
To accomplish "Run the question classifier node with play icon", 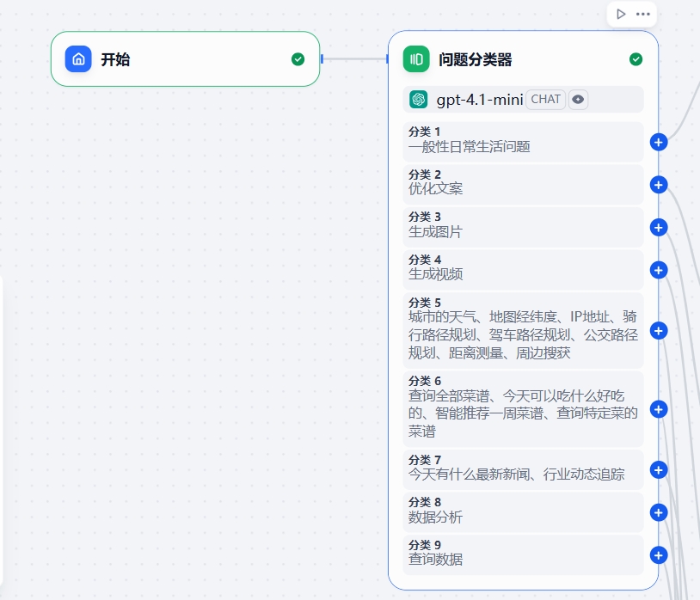I will pos(621,15).
